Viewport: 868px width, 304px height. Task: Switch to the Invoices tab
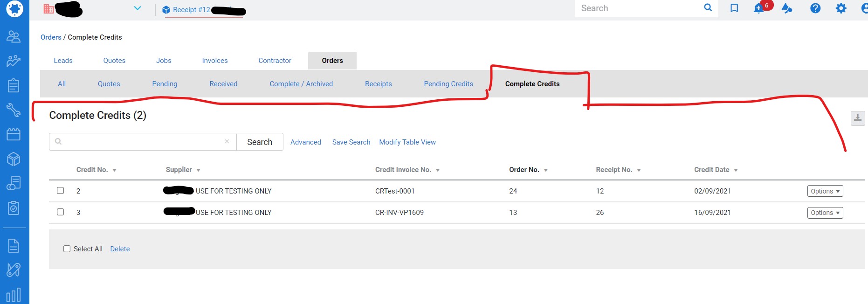click(215, 61)
